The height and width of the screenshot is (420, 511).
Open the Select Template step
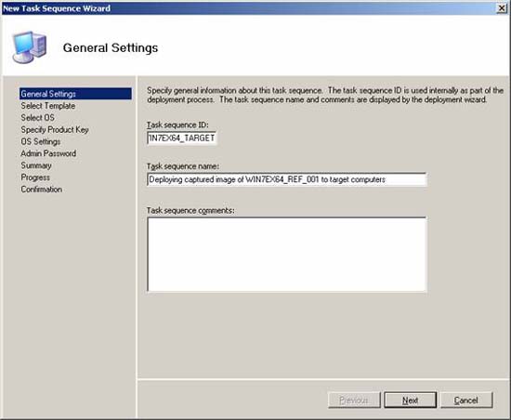(48, 106)
